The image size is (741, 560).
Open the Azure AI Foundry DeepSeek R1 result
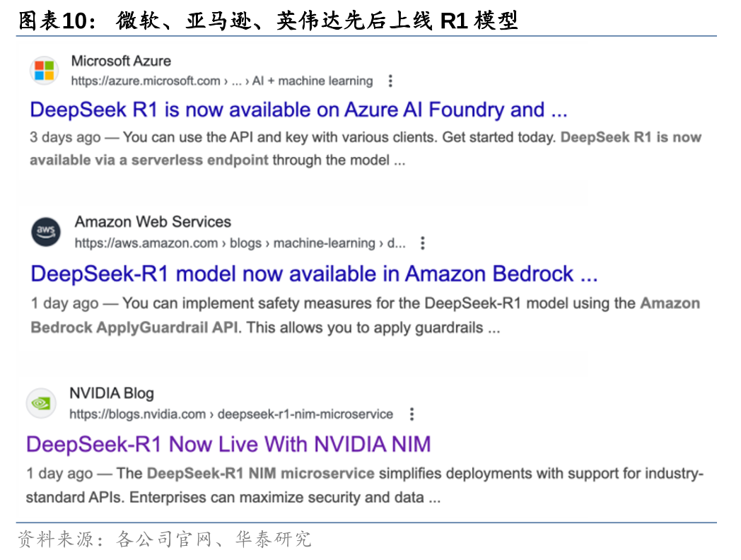pyautogui.click(x=298, y=110)
